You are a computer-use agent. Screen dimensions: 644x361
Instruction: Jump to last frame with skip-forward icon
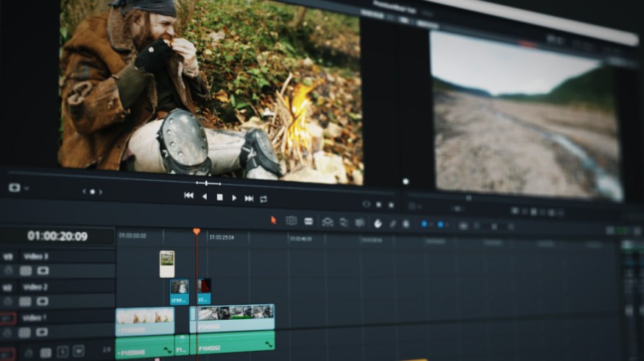pos(249,198)
